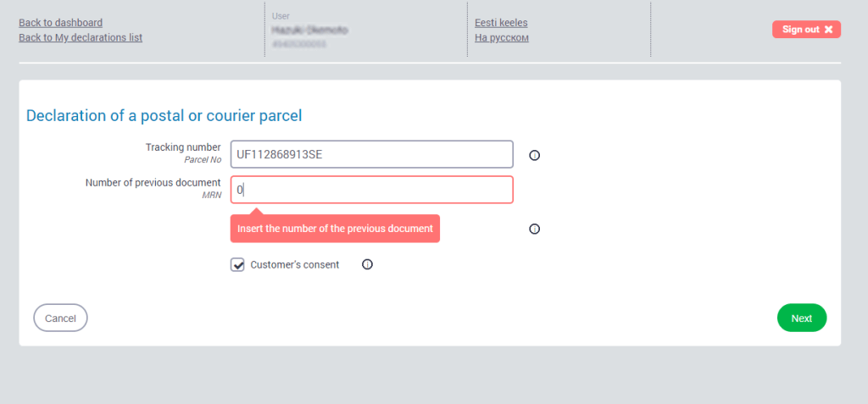Open the Back to dashboard link

[60, 23]
